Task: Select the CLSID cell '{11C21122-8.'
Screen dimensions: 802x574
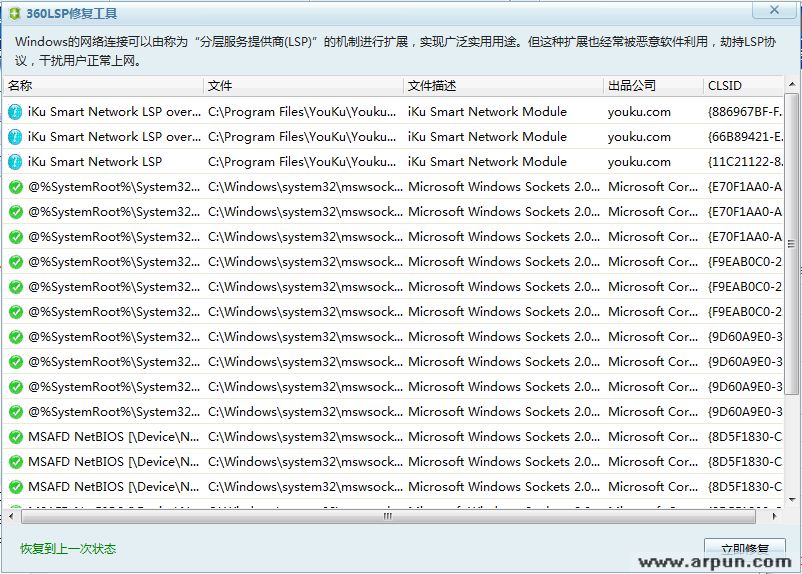Action: pyautogui.click(x=745, y=162)
